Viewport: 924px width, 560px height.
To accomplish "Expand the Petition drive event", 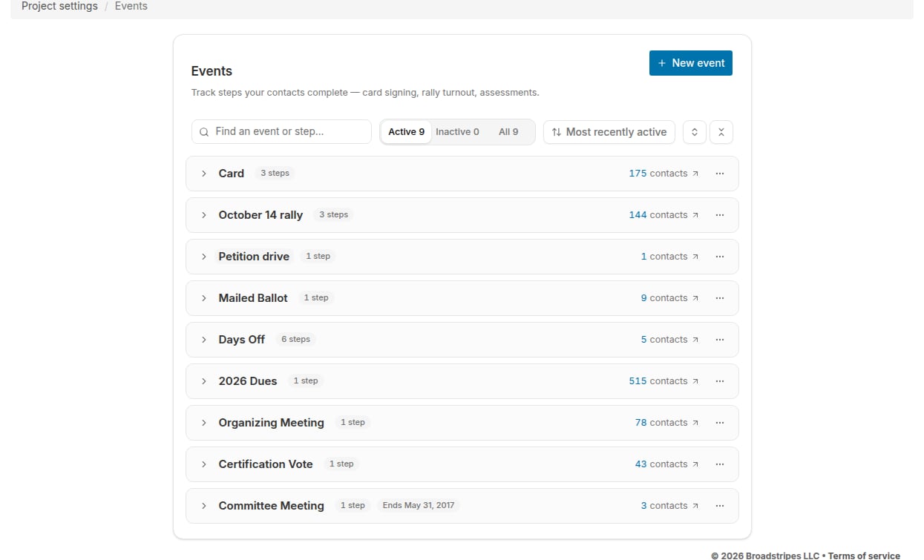I will point(204,257).
